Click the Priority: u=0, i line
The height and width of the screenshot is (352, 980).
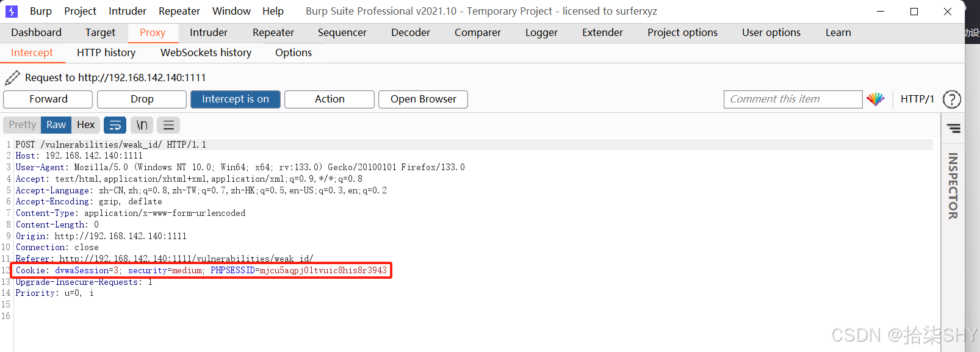pyautogui.click(x=54, y=293)
